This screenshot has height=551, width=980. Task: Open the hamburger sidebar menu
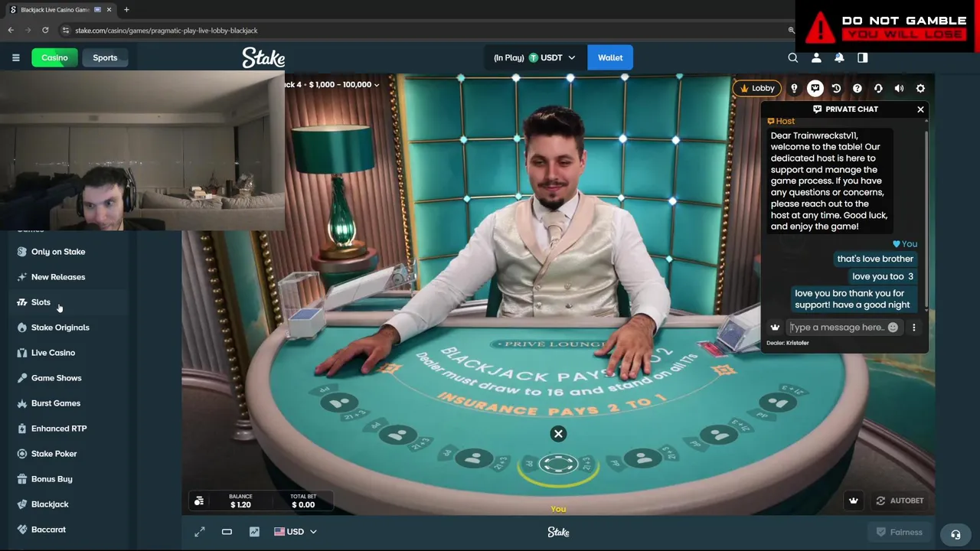pyautogui.click(x=15, y=57)
